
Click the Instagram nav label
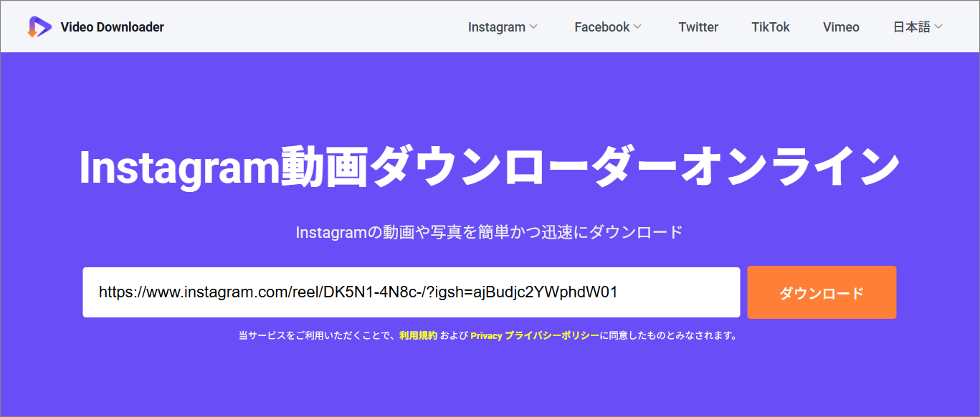[x=496, y=27]
